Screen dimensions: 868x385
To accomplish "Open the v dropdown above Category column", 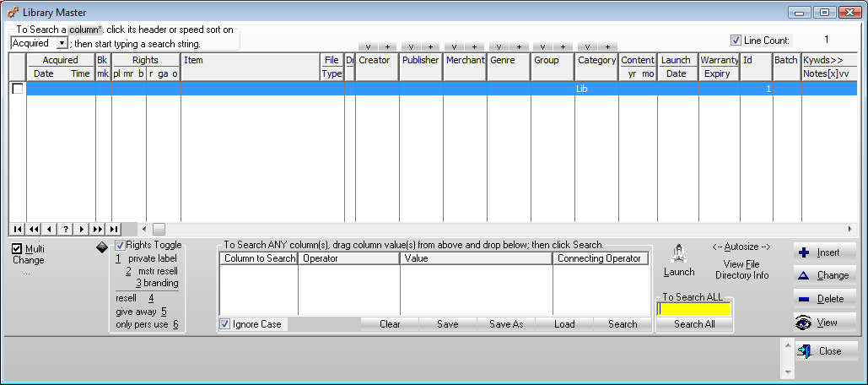I will click(x=587, y=47).
